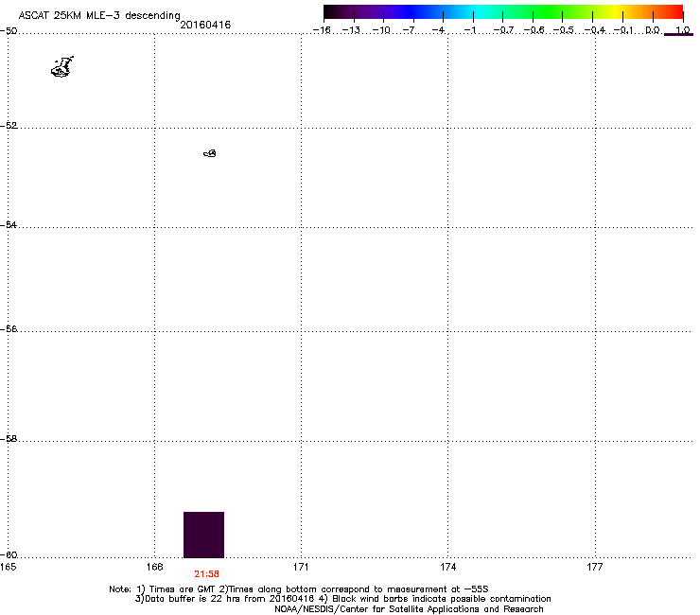The image size is (700, 615).
Task: Click the color bar label -0.1
Action: tap(623, 30)
